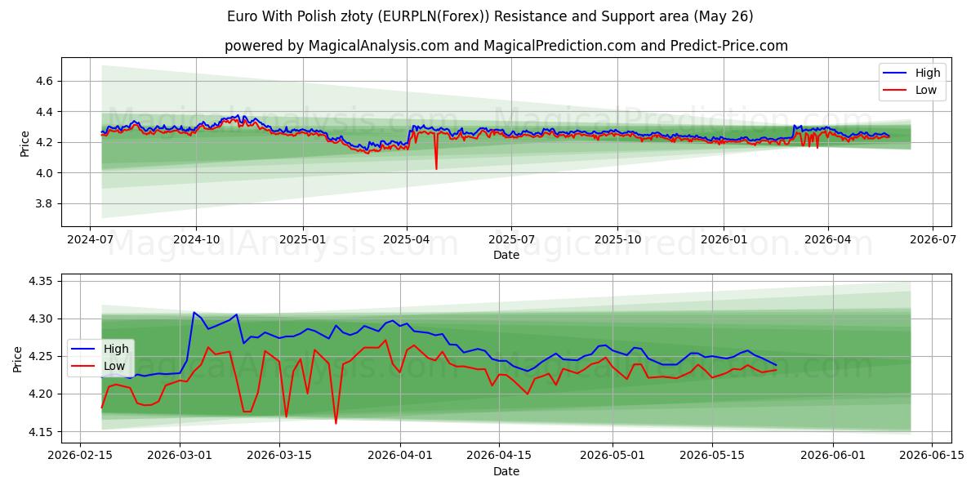Screen dimensions: 980x490
Task: Click the '4.6' price tick label
Action: 45,81
